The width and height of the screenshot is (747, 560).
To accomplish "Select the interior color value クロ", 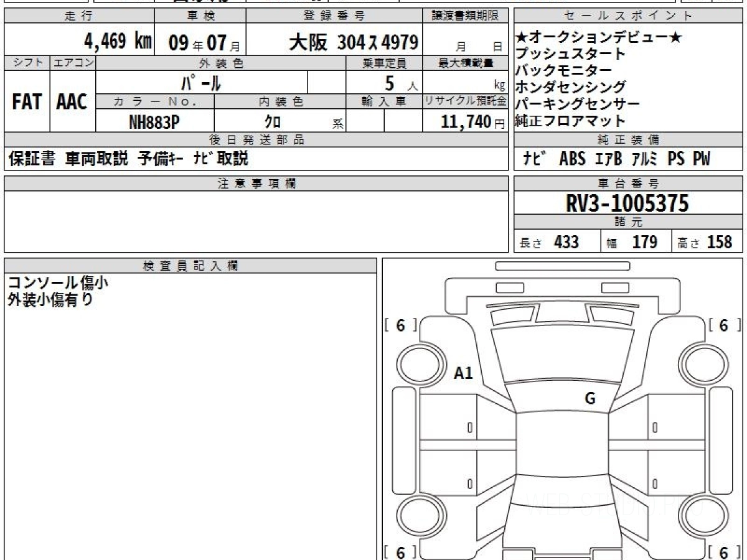I will 272,122.
